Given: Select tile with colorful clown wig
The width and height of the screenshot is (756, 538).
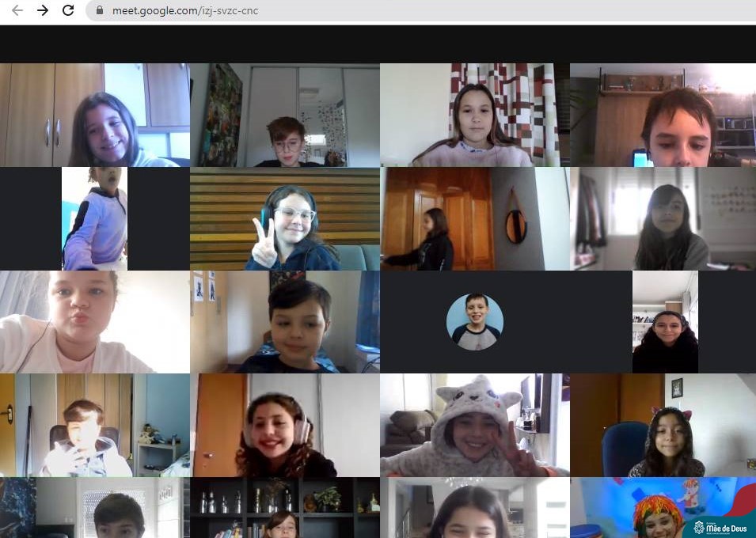Looking at the screenshot, I should [x=663, y=508].
